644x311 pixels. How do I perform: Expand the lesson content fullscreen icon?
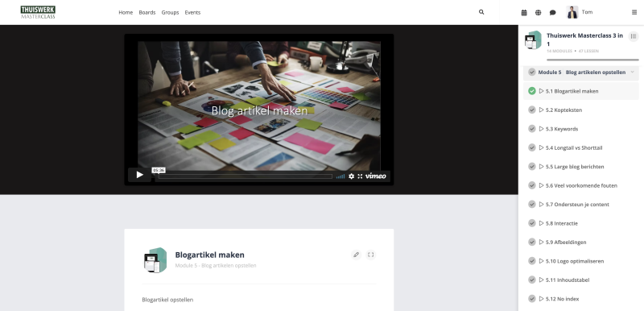[x=371, y=255]
